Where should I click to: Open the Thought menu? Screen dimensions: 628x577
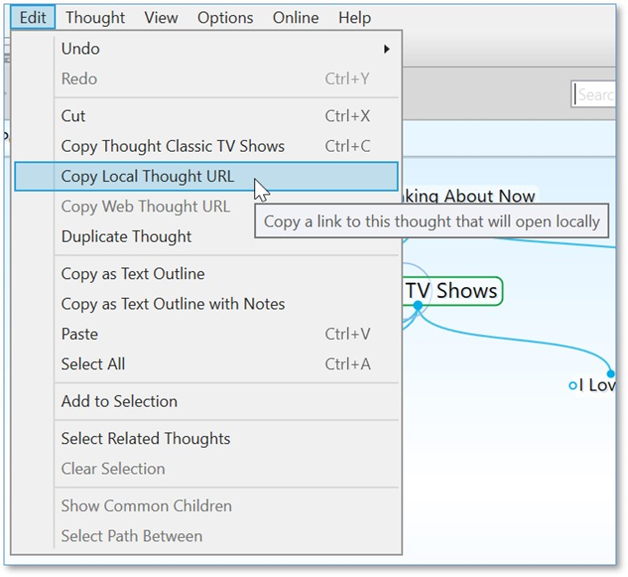[x=95, y=18]
